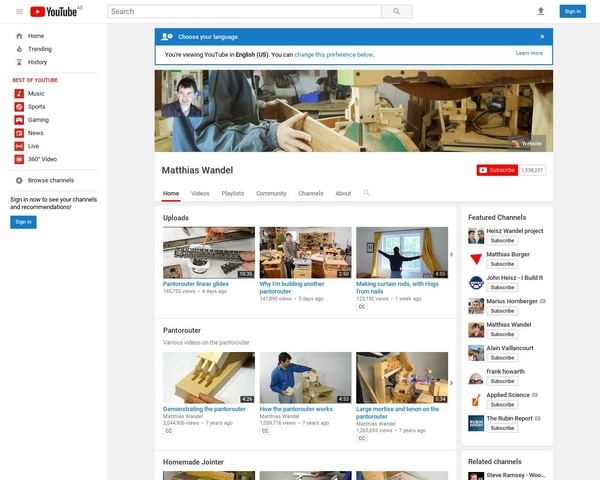Open the Gaming category icon
This screenshot has height=480, width=600.
[x=19, y=120]
